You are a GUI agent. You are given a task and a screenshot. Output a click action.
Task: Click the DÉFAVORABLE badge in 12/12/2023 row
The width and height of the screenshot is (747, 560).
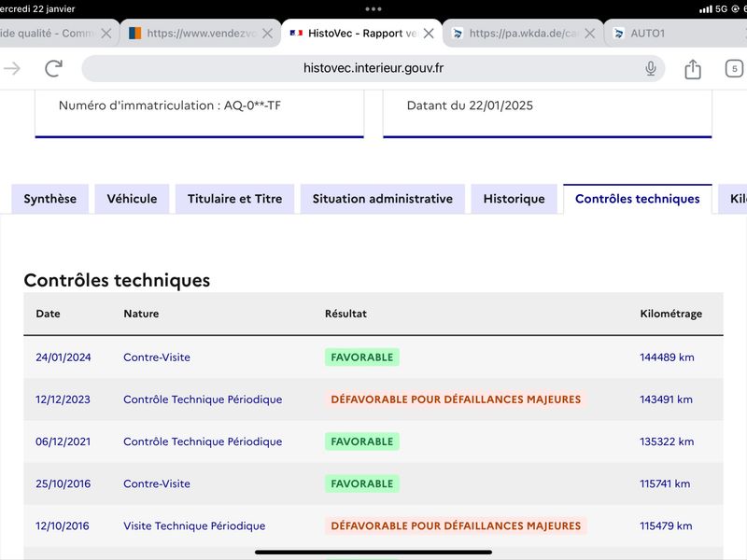click(x=456, y=399)
